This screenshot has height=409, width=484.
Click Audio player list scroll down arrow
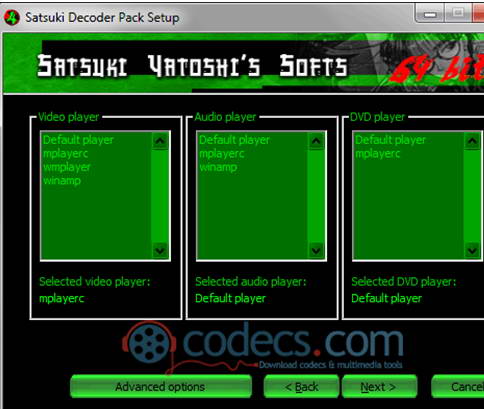point(316,251)
